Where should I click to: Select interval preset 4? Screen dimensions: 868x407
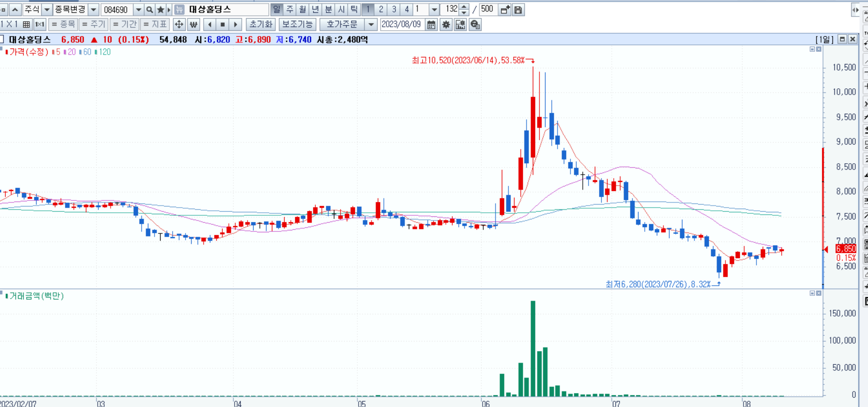pos(407,9)
